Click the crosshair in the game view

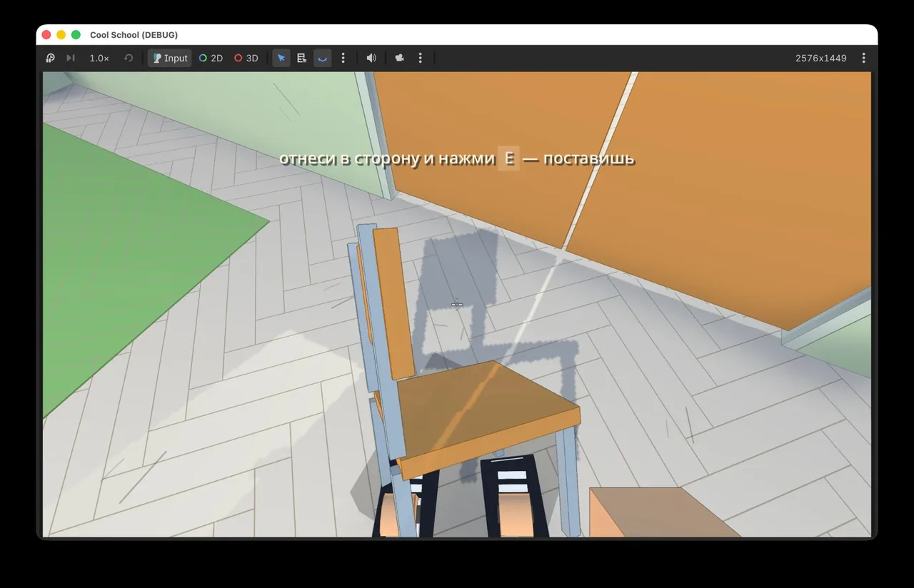coord(457,304)
